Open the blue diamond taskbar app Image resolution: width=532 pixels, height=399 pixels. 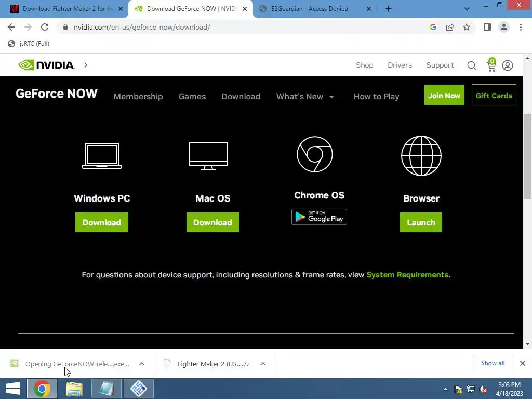click(138, 389)
